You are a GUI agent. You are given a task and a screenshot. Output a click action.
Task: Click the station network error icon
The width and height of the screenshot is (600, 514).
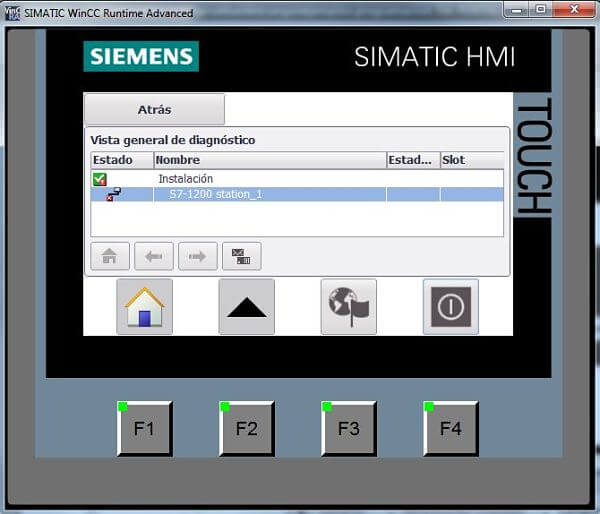114,194
